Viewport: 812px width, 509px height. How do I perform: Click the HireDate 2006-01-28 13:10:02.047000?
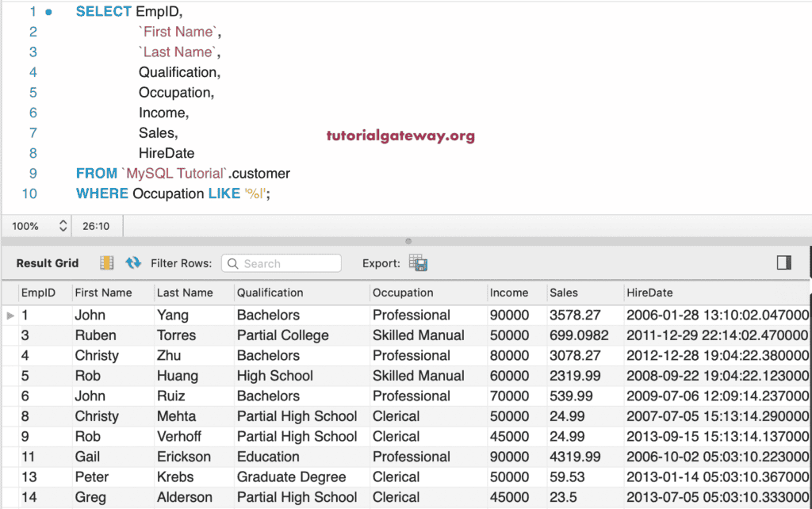tap(717, 315)
